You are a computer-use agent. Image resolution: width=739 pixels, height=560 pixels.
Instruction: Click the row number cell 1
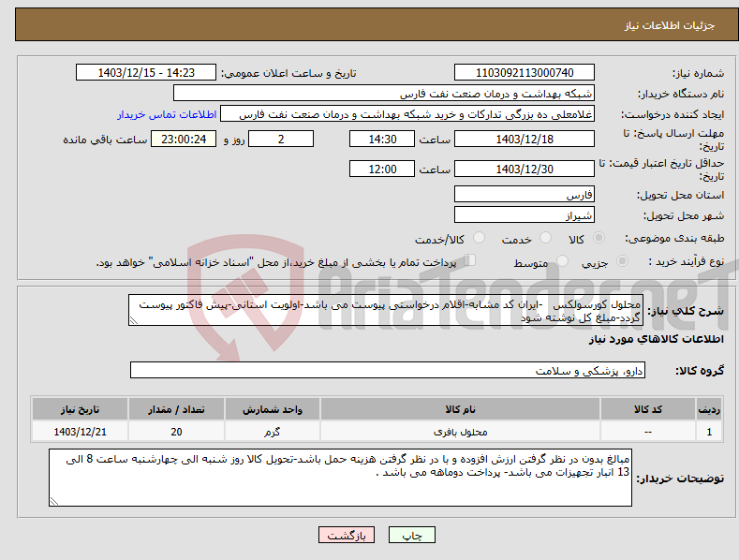pos(709,432)
